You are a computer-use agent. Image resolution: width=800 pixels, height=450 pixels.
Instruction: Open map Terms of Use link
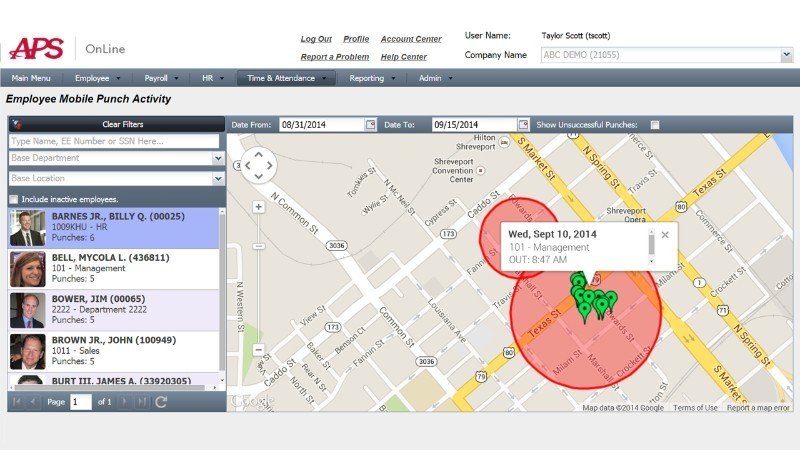tap(695, 408)
